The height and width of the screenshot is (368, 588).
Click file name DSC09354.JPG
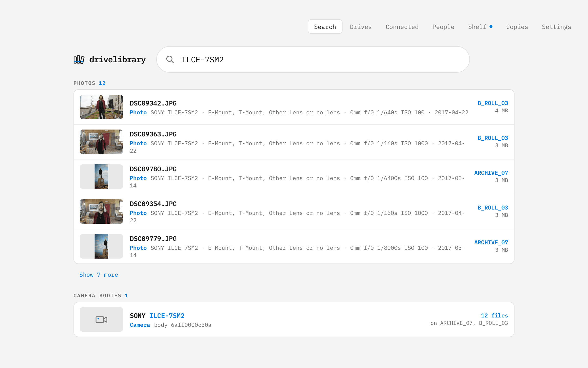point(153,204)
